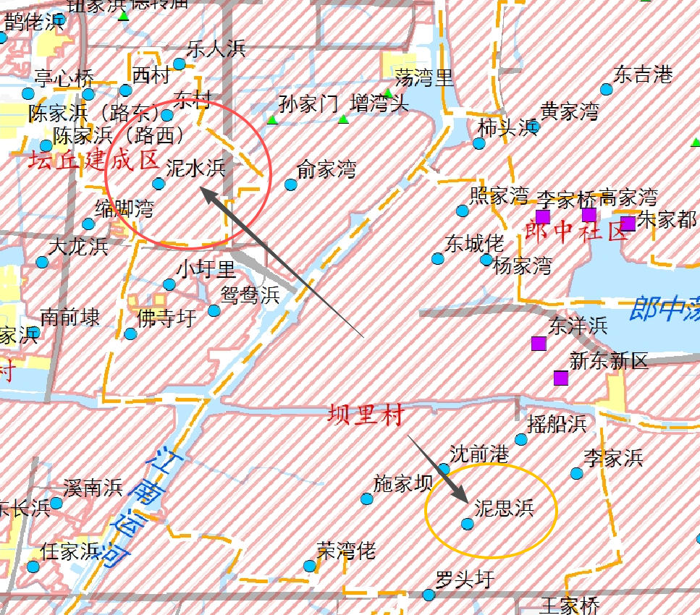Image resolution: width=700 pixels, height=615 pixels.
Task: Click the blue dot marker at 东吉港
Action: click(x=607, y=90)
